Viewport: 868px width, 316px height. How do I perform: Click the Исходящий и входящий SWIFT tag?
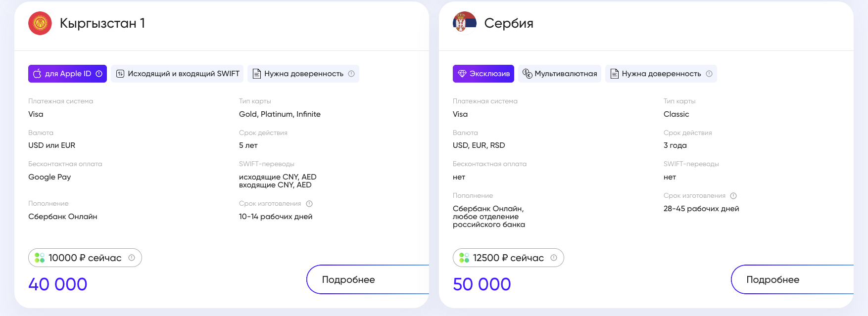click(177, 74)
